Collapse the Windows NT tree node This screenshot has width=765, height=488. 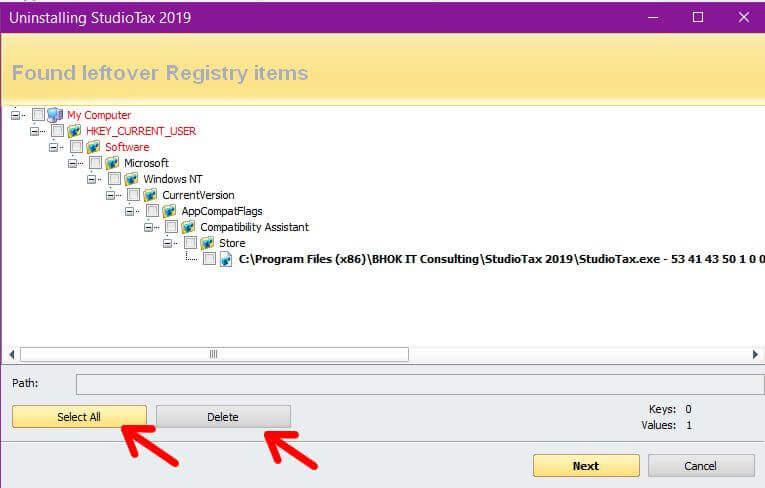pos(91,180)
